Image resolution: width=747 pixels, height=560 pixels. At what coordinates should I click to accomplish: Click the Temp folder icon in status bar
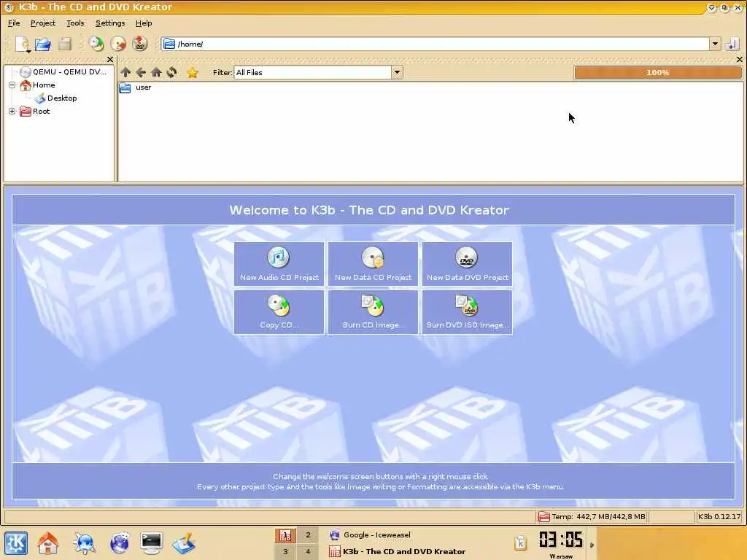pyautogui.click(x=543, y=517)
